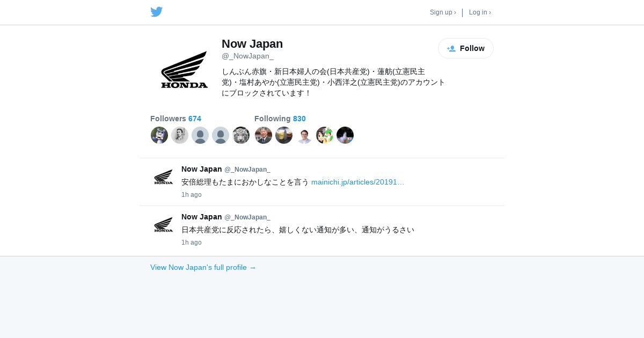
Task: Click the Honda avatar beside first tweet
Action: point(164,177)
